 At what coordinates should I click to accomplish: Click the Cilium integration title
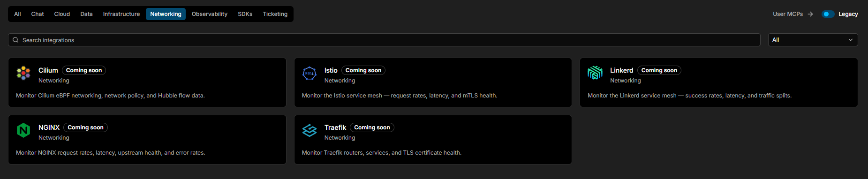[48, 70]
